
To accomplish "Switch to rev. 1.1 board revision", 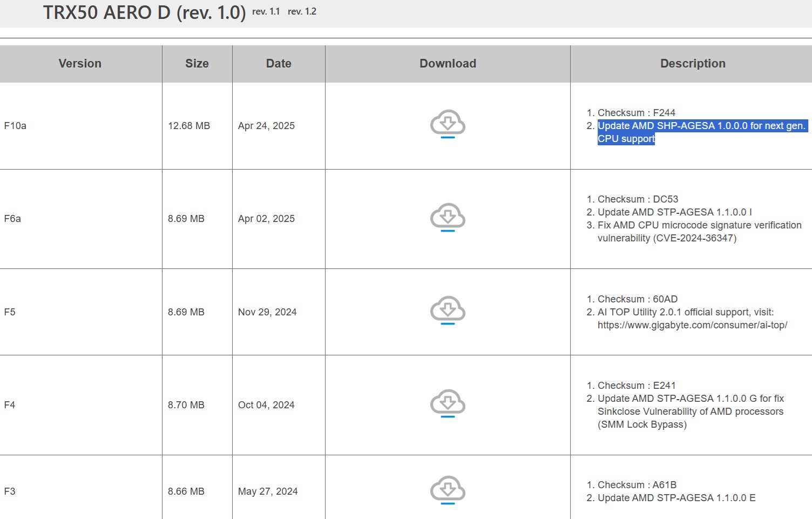I will click(266, 11).
